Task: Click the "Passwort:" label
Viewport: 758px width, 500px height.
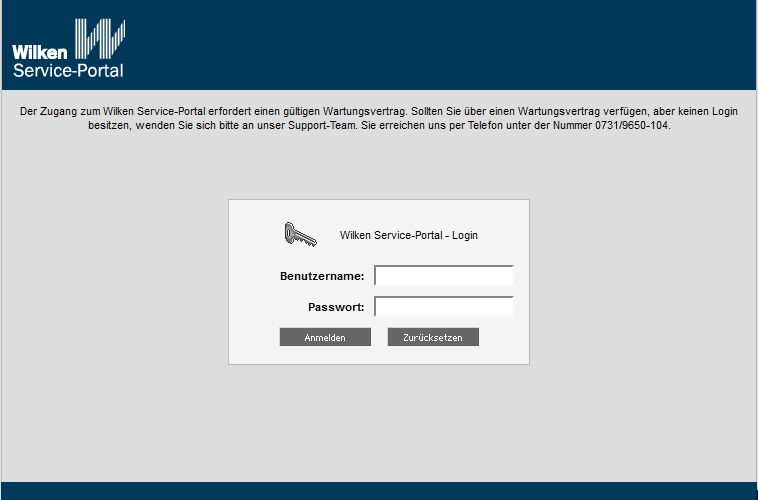Action: click(x=335, y=307)
